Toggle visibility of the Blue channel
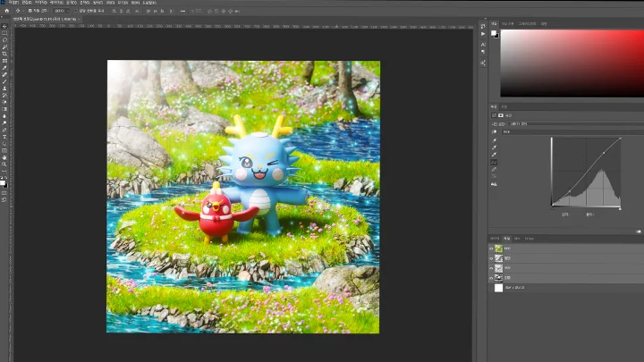 pyautogui.click(x=491, y=278)
